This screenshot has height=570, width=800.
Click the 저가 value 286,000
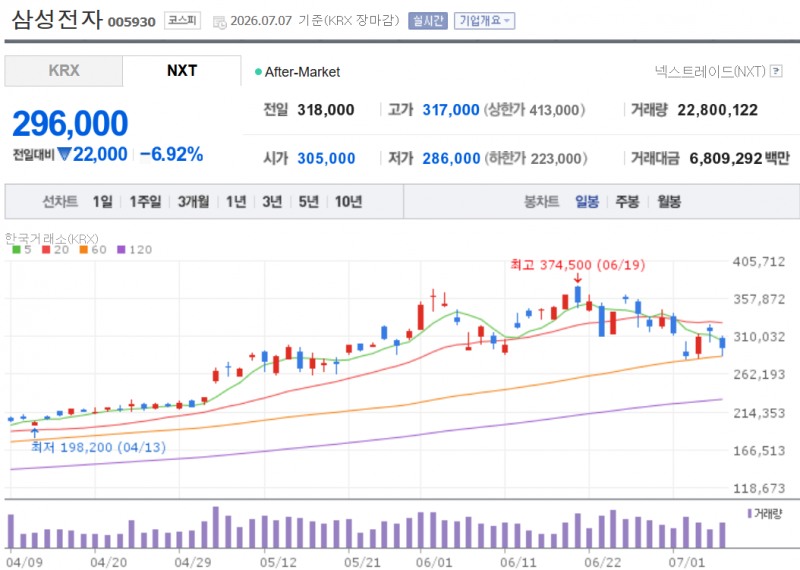(451, 158)
